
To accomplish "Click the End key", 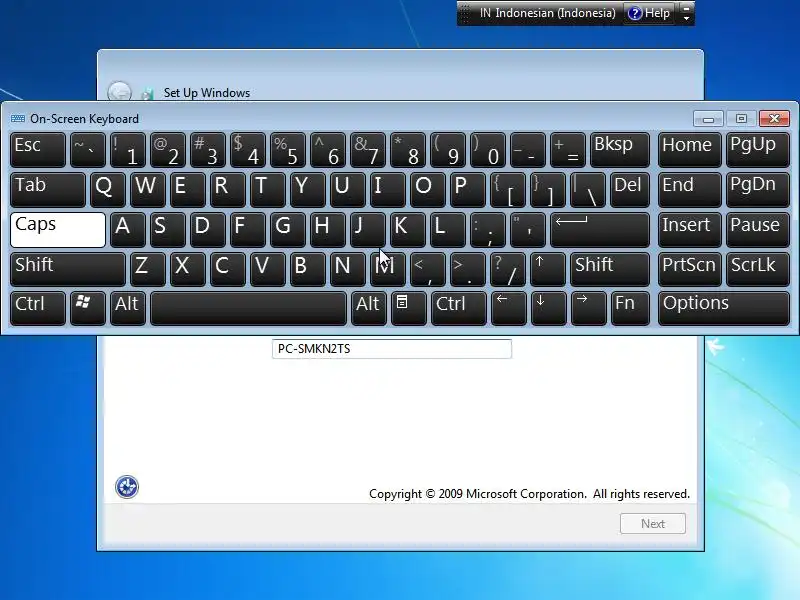I will coord(689,190).
